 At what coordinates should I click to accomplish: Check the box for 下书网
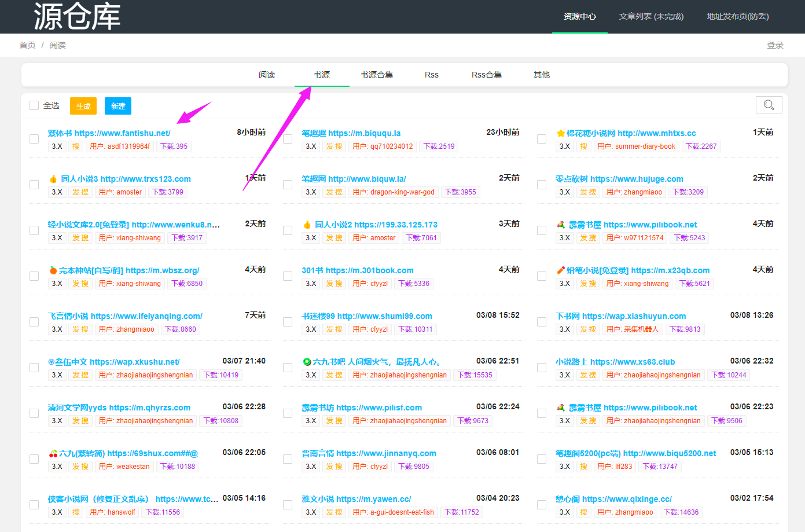[x=542, y=322]
